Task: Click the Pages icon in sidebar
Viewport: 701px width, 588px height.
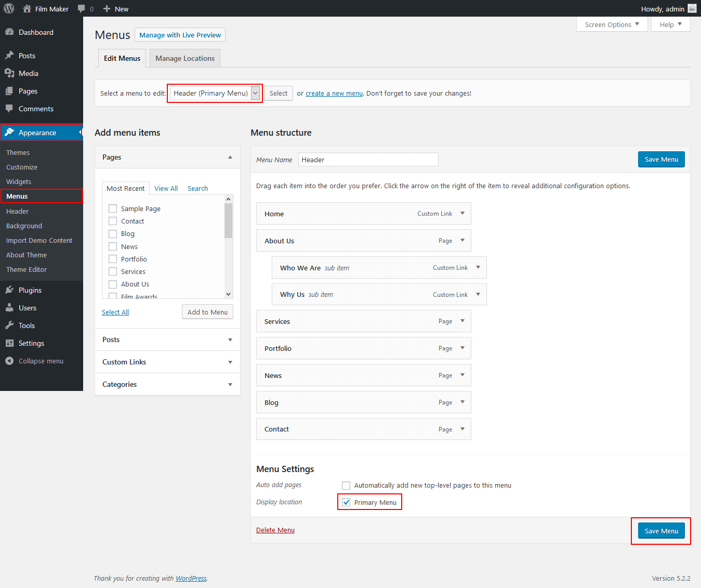Action: click(9, 91)
